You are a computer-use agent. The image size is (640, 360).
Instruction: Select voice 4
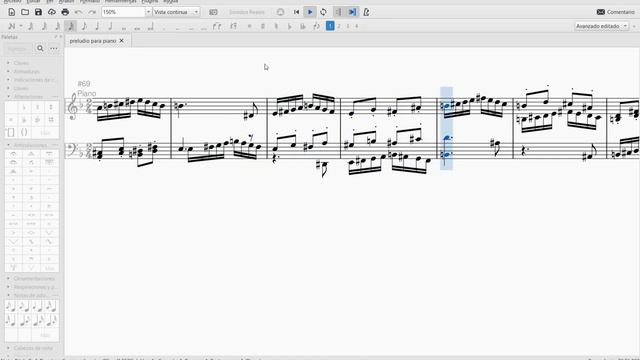click(356, 26)
